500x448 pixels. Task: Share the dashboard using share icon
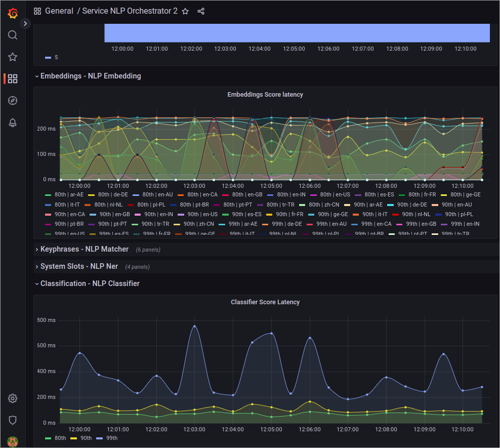tap(201, 11)
